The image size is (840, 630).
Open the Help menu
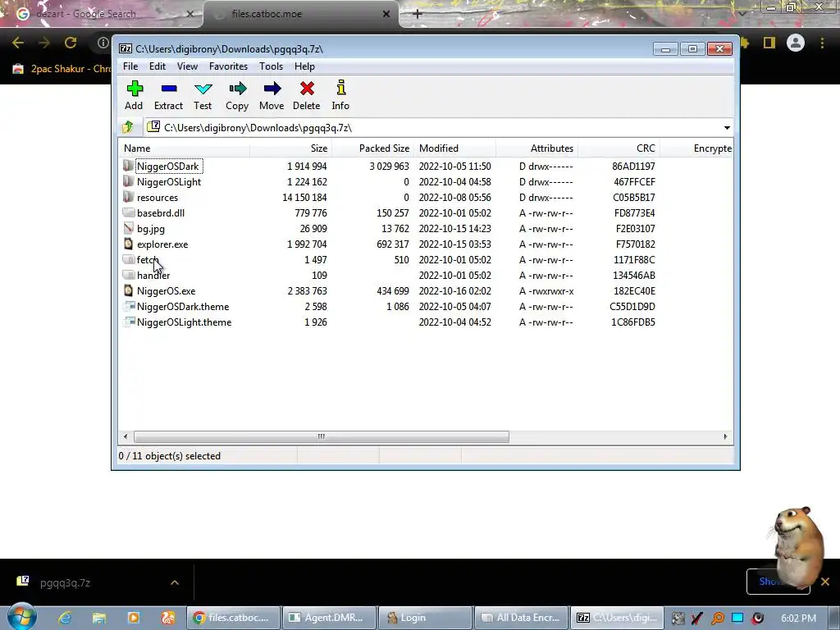click(x=304, y=66)
